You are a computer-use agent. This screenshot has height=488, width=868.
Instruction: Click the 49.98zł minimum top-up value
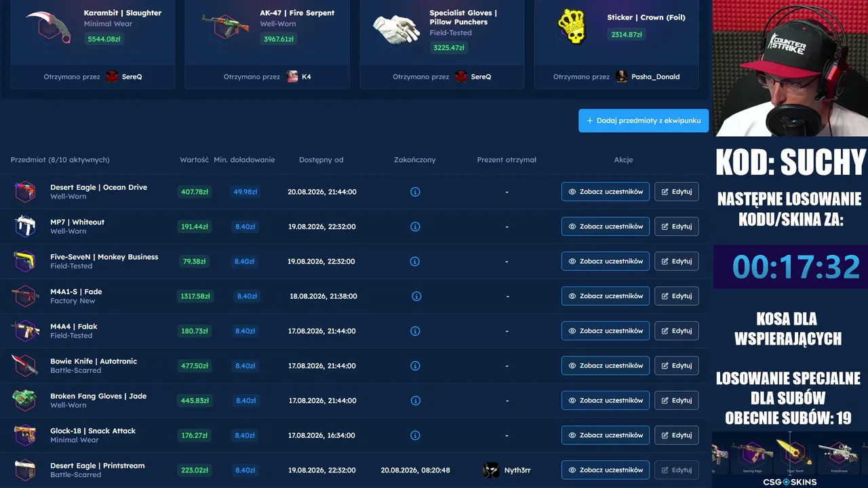pyautogui.click(x=245, y=192)
